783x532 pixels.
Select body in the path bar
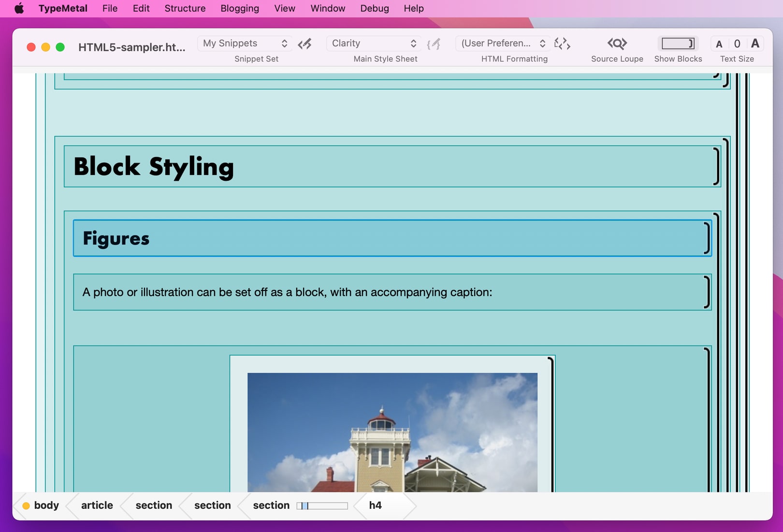pos(46,505)
